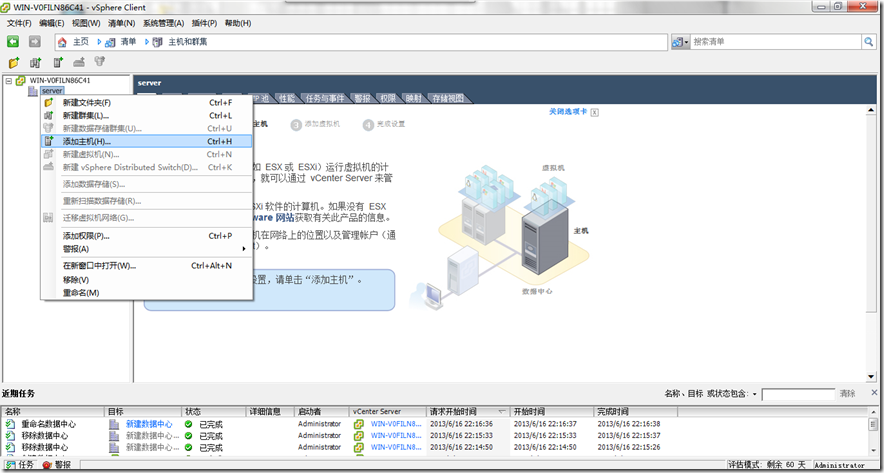The image size is (884, 473).
Task: Switch to the 警报 tab
Action: tap(363, 98)
